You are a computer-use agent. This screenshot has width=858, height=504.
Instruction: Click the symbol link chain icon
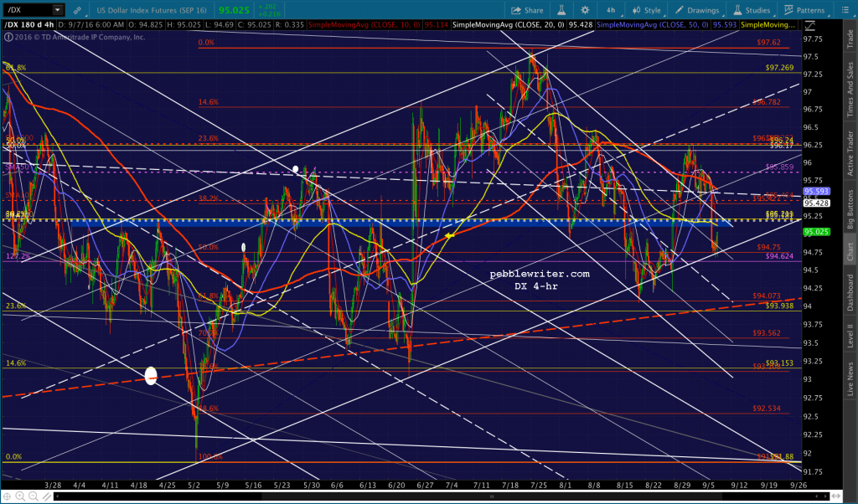(x=77, y=10)
